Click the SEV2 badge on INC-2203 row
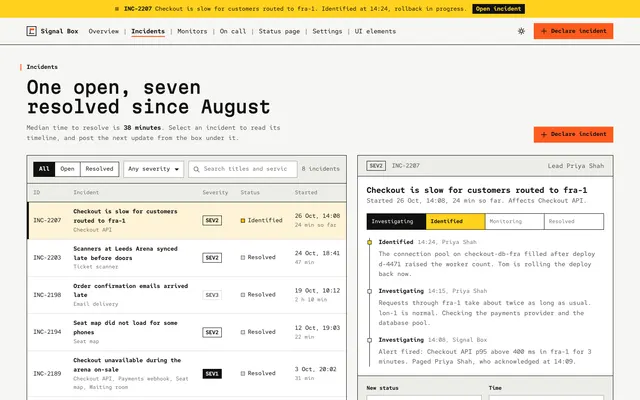 [212, 258]
